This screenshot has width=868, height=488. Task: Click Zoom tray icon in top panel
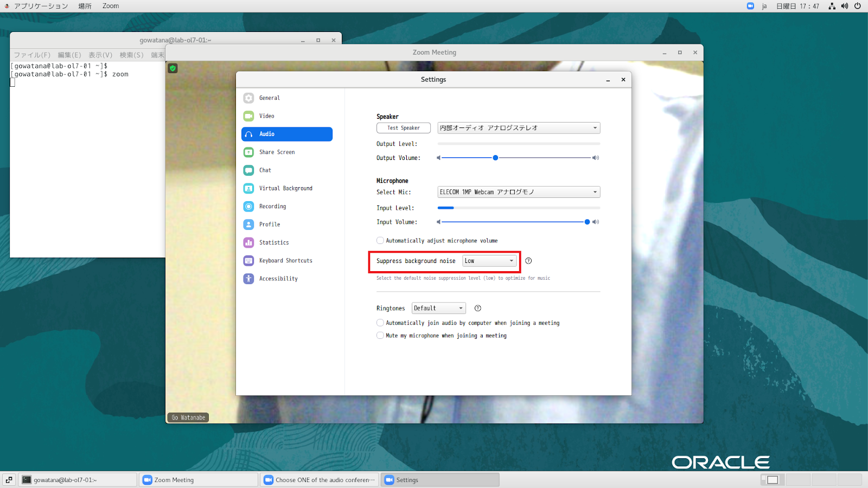750,6
